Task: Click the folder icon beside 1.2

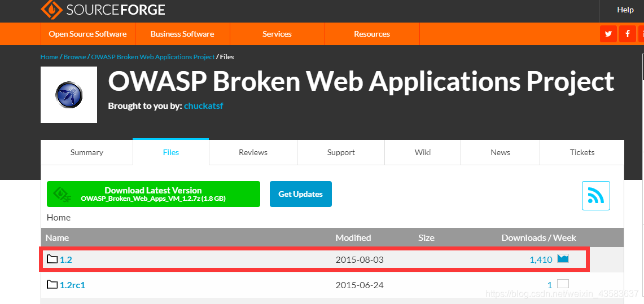Action: coord(52,259)
